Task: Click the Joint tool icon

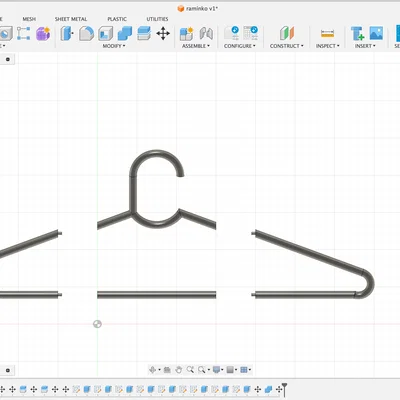Action: 206,34
